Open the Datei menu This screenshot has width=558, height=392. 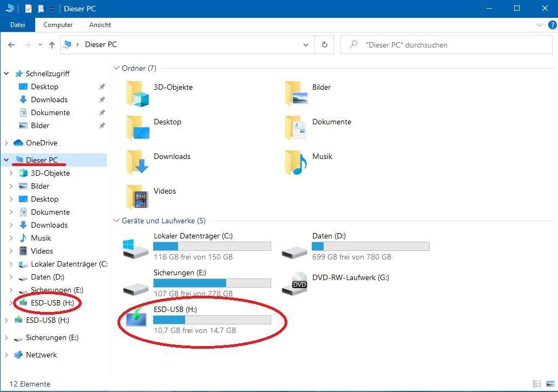click(17, 25)
